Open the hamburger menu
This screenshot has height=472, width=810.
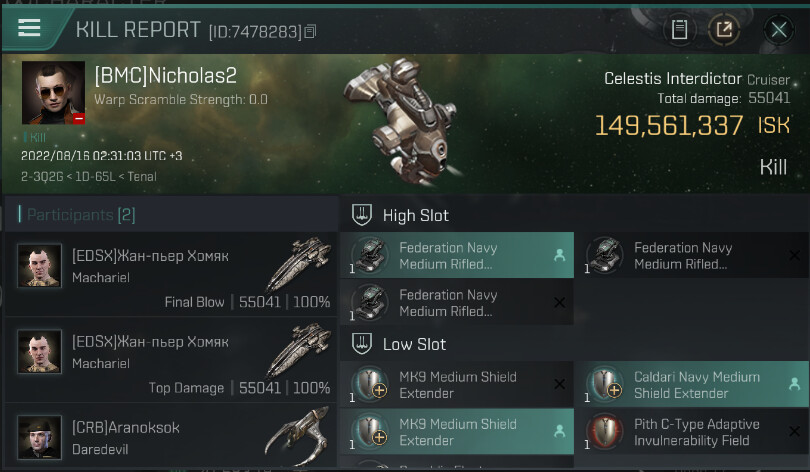(29, 27)
